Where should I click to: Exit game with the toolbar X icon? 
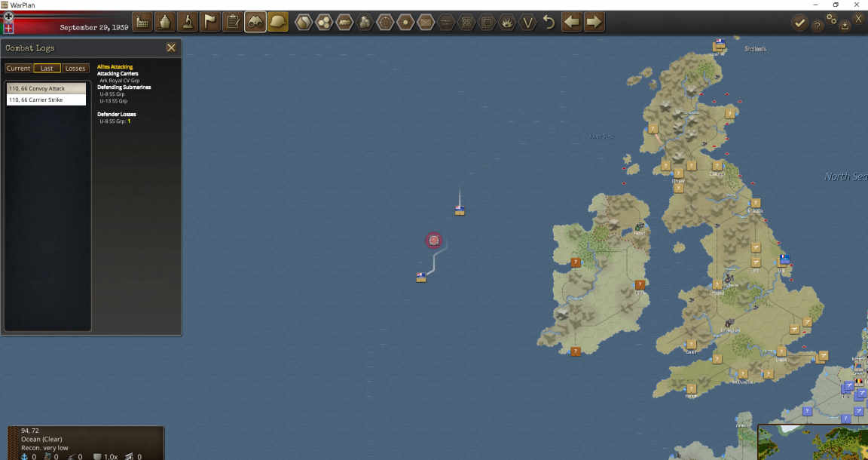click(x=859, y=19)
